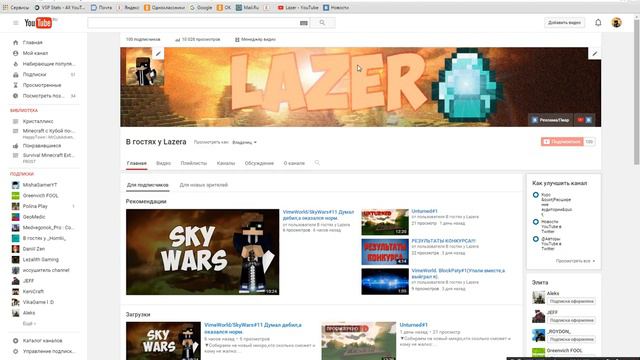This screenshot has width=640, height=360.
Task: Open РЕЗУЛЬТАТЫ КОНКУРСА video title link
Action: 444,241
